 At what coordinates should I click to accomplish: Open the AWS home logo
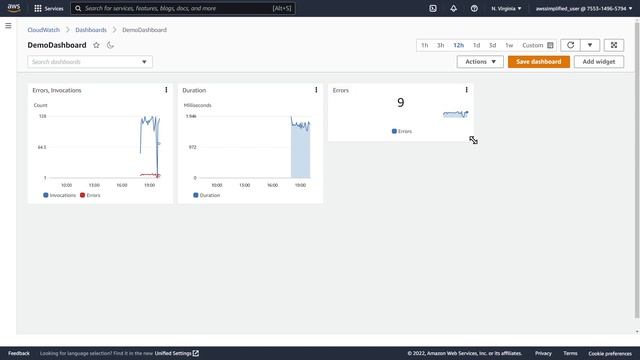point(14,8)
